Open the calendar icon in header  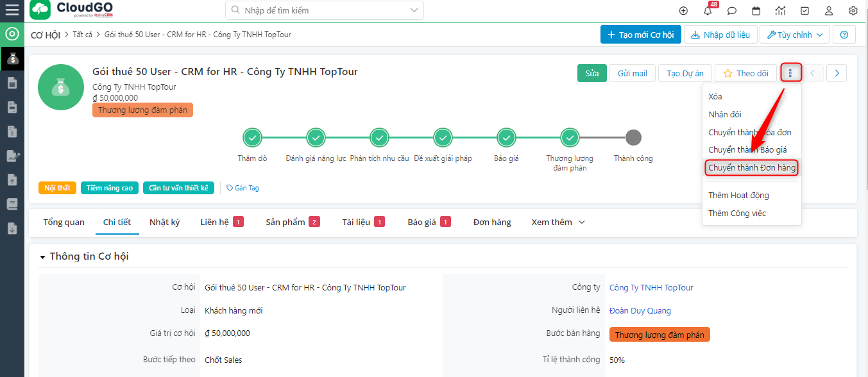pos(756,11)
